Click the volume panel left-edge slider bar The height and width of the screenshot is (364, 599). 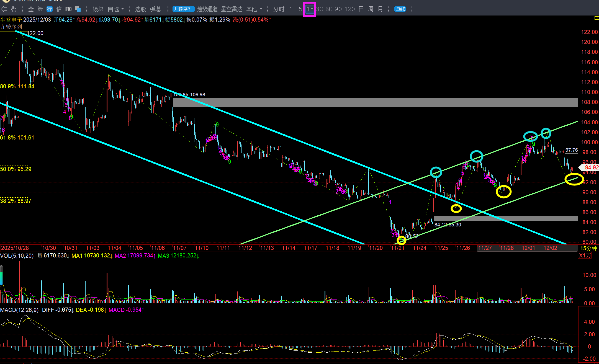click(1, 275)
